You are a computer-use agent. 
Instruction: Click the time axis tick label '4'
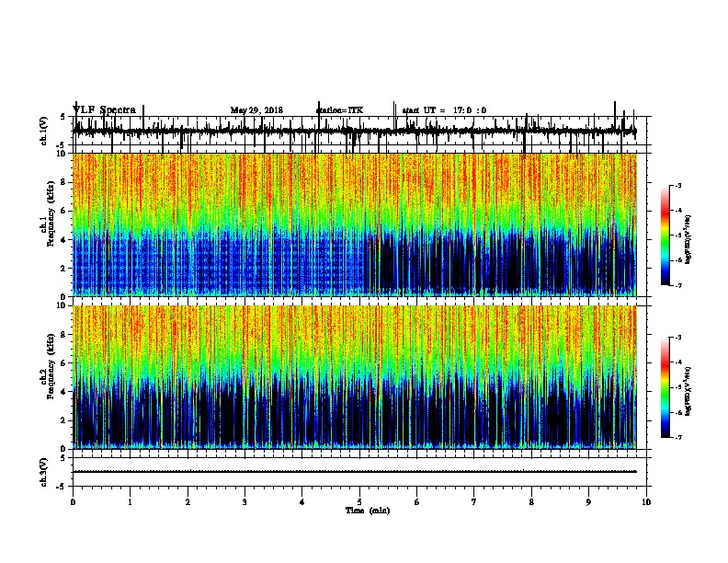[301, 501]
